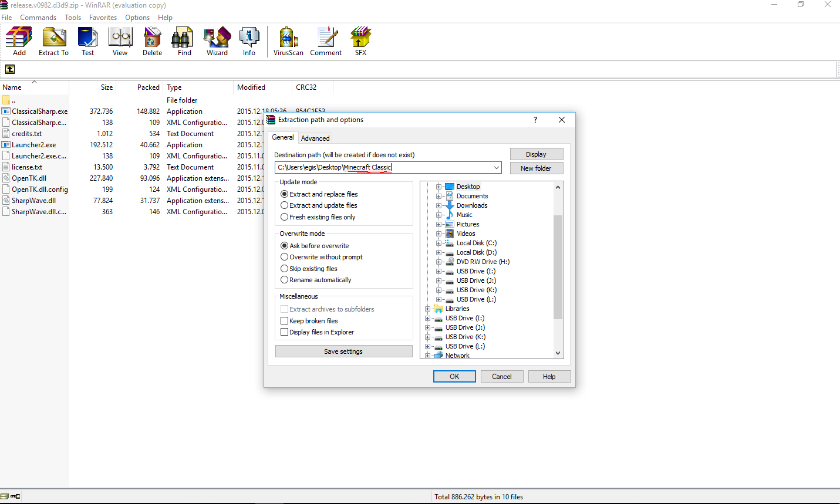Click the up one level icon

pos(10,69)
